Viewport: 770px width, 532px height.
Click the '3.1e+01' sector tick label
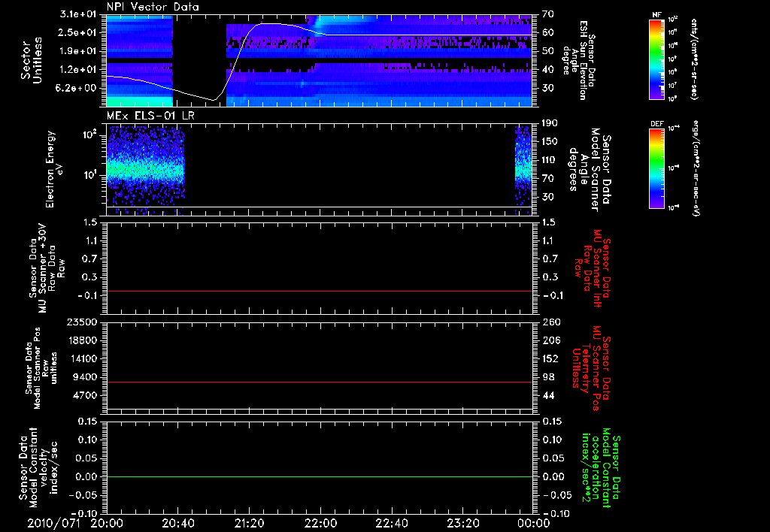pos(77,14)
